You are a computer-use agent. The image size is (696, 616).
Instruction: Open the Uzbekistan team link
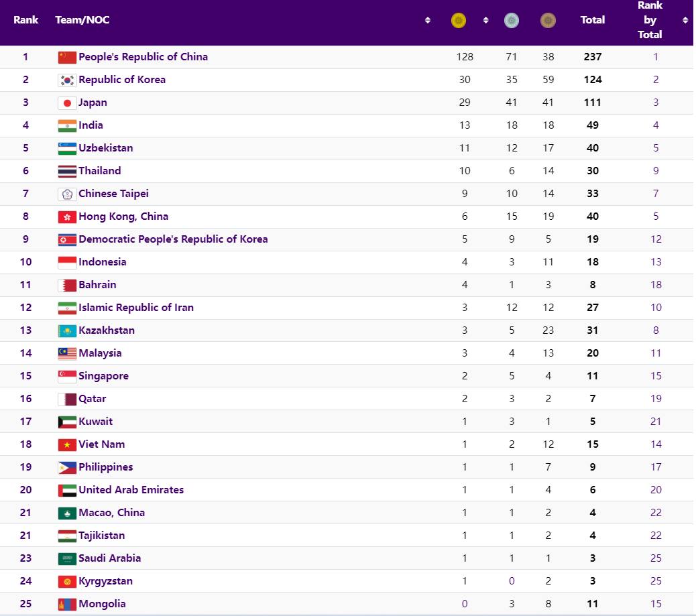click(106, 147)
